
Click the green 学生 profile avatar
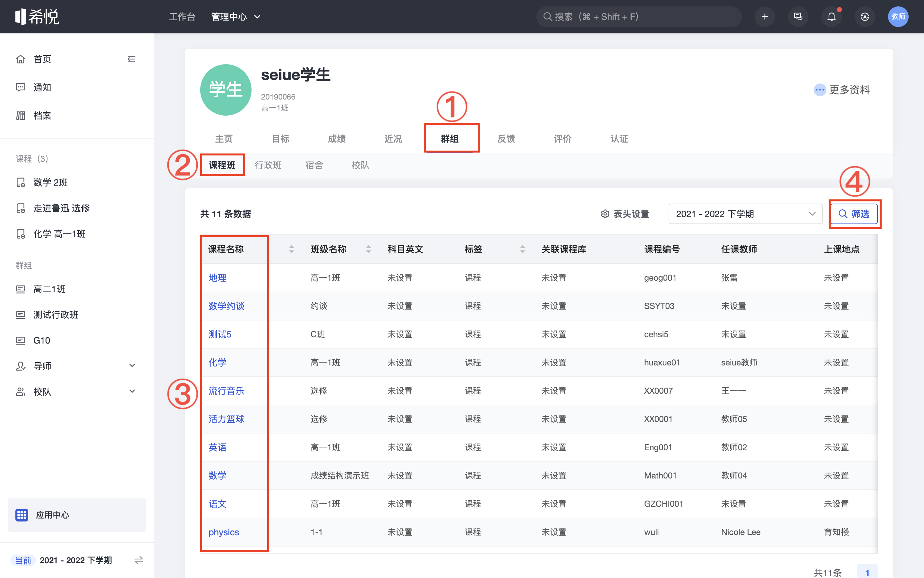coord(226,90)
